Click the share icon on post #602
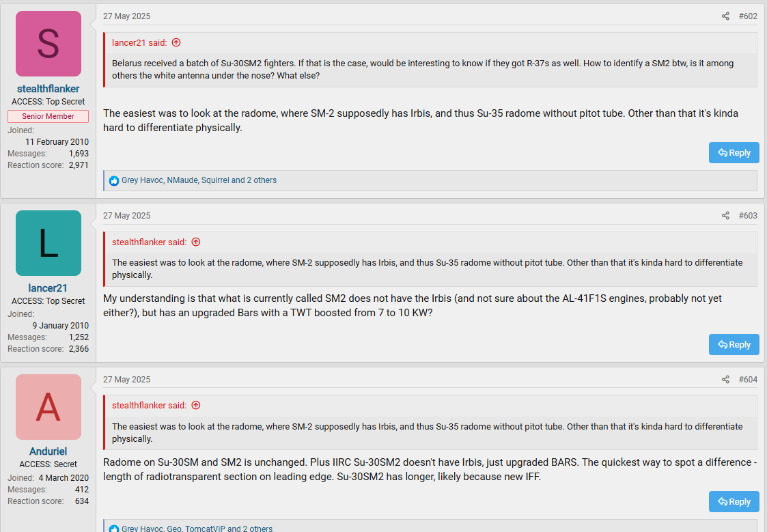The width and height of the screenshot is (767, 532). (x=725, y=16)
